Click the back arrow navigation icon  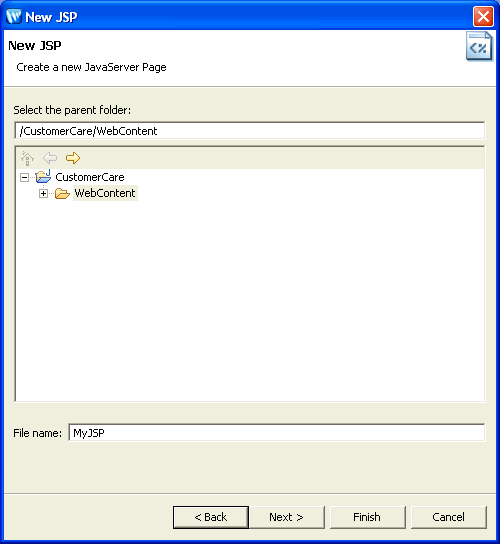click(50, 158)
